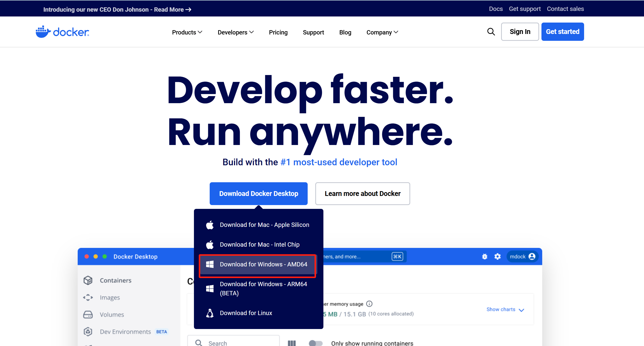Choose Download for Linux option
This screenshot has height=346, width=644.
pos(246,313)
